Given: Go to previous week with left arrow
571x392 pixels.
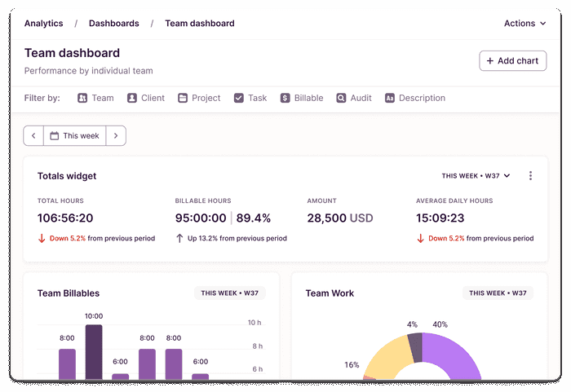Looking at the screenshot, I should coord(33,136).
